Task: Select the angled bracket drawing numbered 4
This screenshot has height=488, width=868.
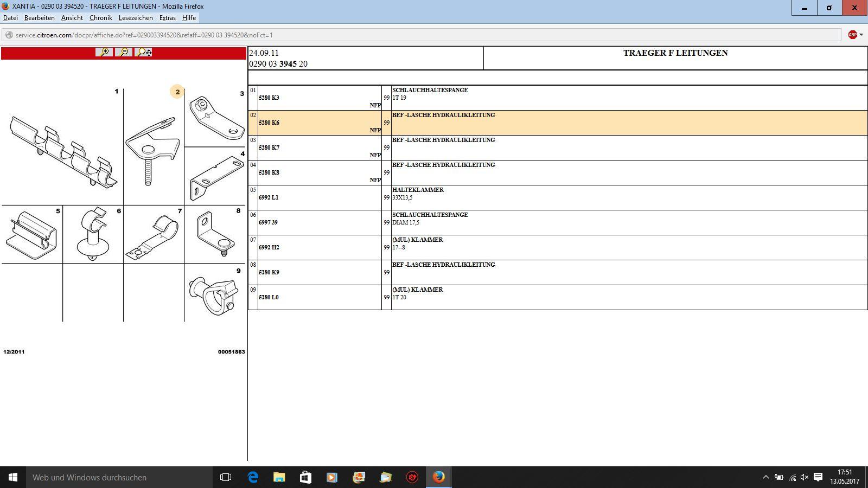Action: [216, 178]
